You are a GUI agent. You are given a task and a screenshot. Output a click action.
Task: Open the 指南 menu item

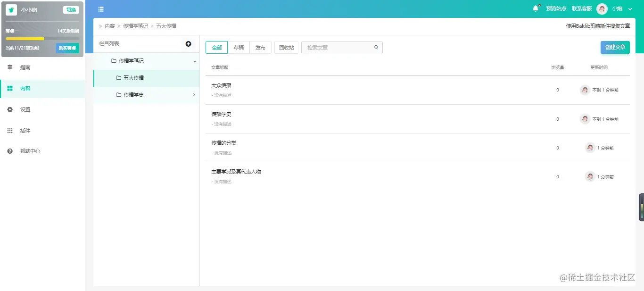pos(42,67)
